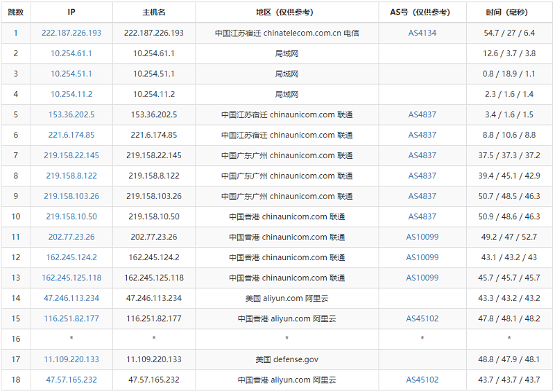Viewport: 555px width, 392px height.
Task: Click the 主机名 column header
Action: (154, 12)
